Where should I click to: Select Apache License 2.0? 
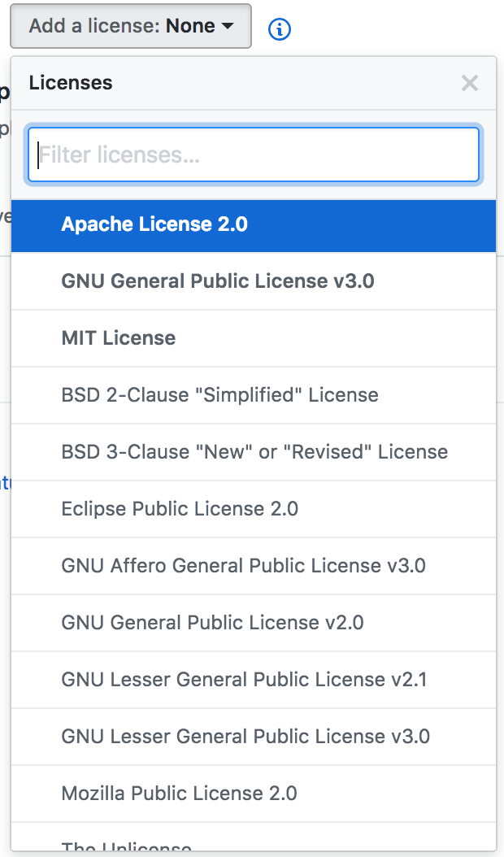254,225
